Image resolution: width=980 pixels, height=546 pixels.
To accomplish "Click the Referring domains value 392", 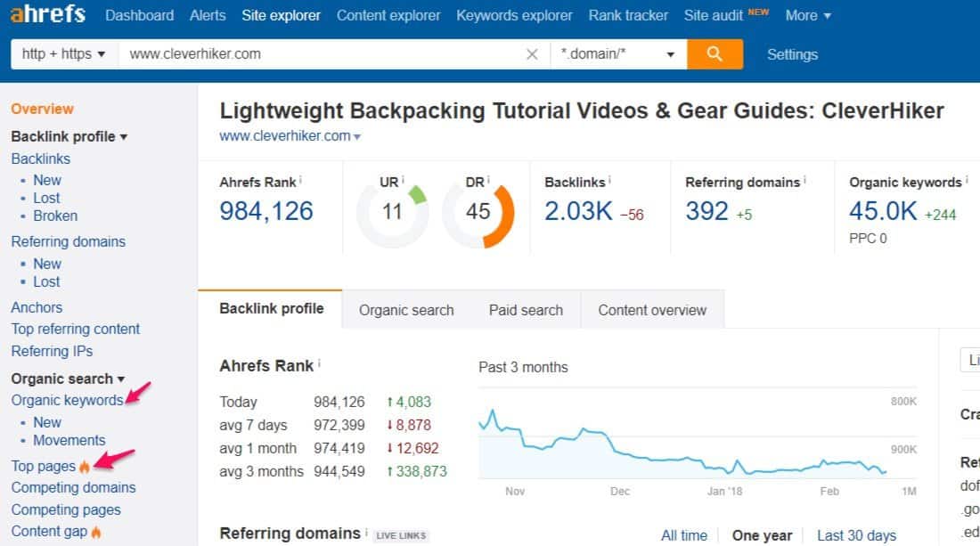I will pyautogui.click(x=706, y=211).
